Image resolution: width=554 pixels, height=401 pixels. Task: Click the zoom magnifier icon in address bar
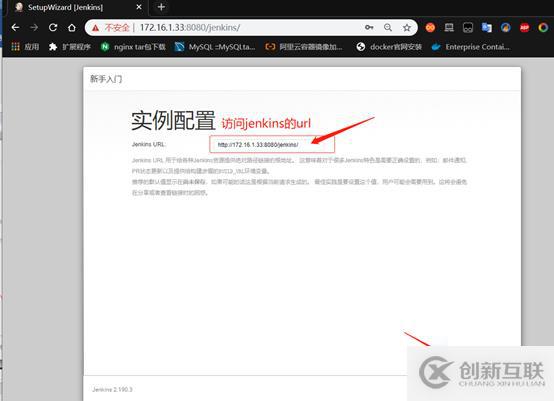tap(388, 28)
